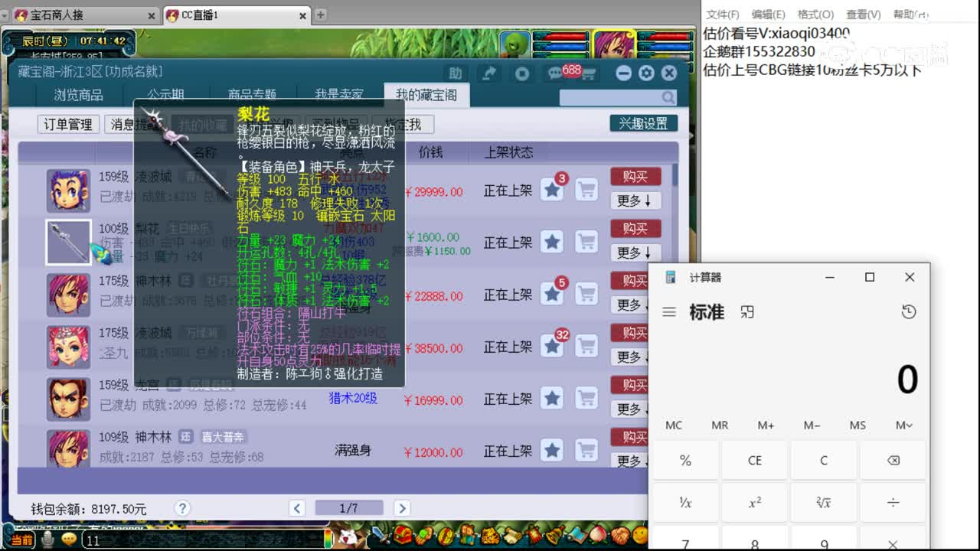
Task: Select 我的藏宝阁 tab
Action: 426,95
